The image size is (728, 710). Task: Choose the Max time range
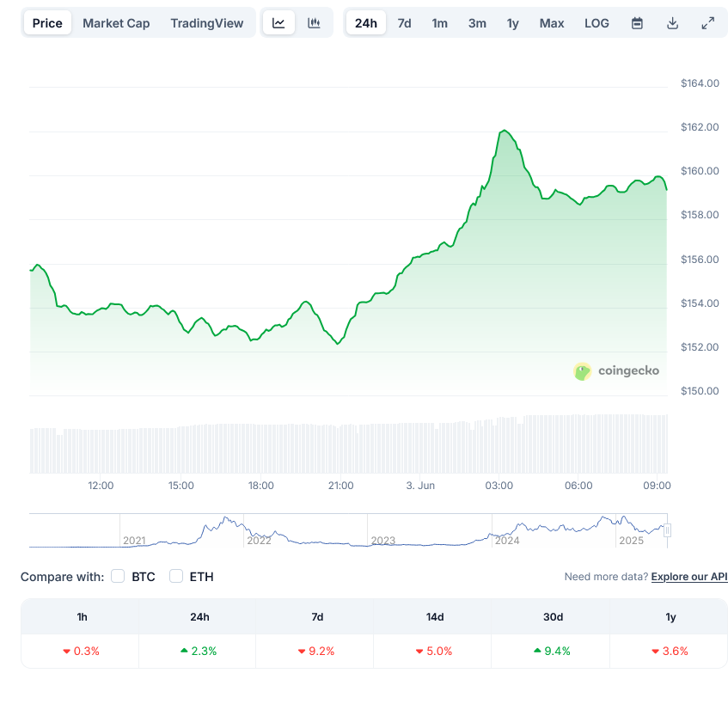coord(552,22)
